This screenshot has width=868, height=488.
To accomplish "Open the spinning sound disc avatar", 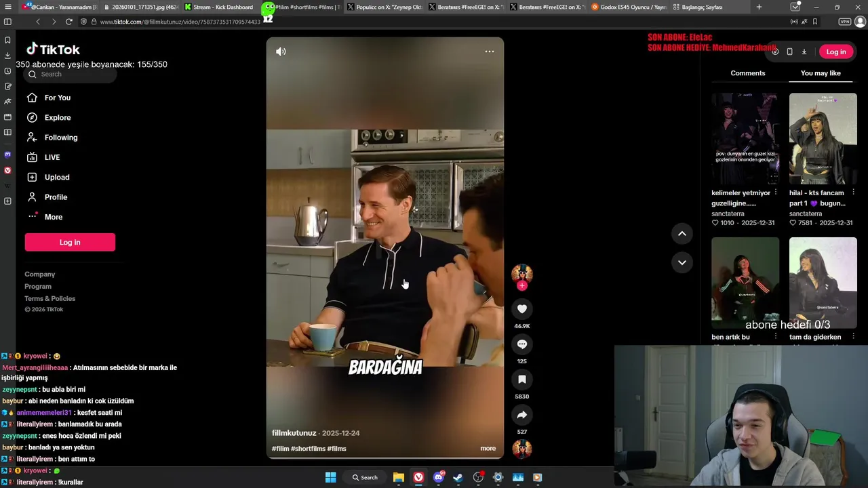I will pyautogui.click(x=521, y=449).
